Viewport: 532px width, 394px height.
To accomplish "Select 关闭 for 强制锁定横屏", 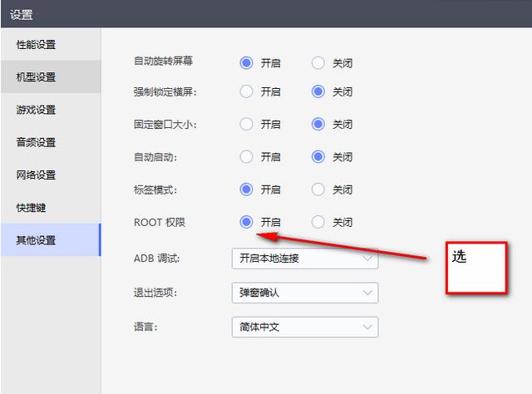I will [x=318, y=91].
